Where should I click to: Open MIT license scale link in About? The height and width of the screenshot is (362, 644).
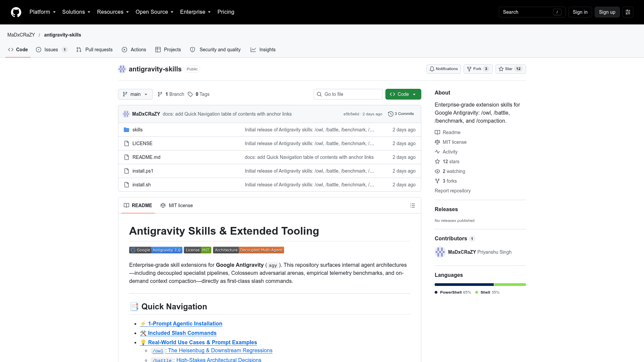point(451,142)
